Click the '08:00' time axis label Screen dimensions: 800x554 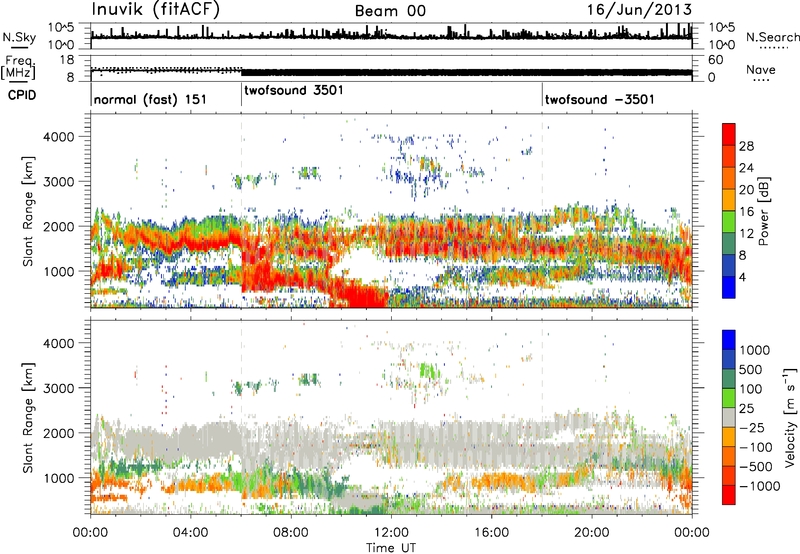tap(290, 533)
